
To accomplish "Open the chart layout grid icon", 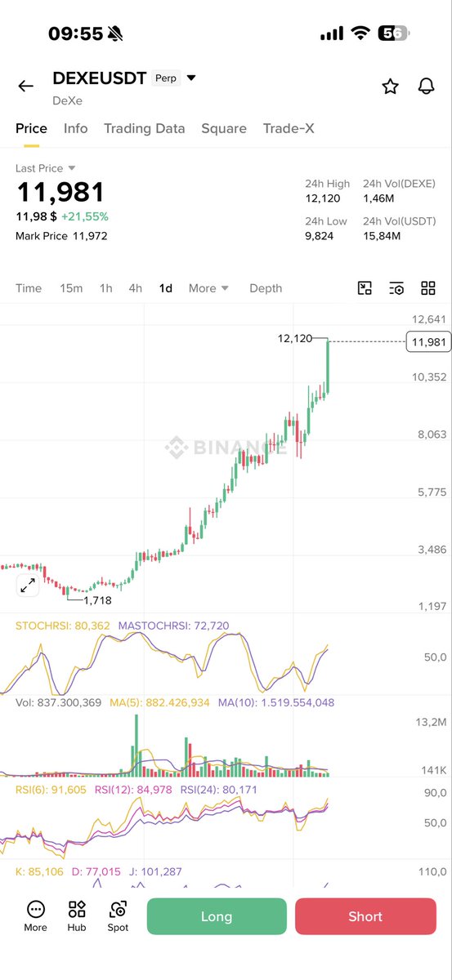I will pyautogui.click(x=428, y=287).
